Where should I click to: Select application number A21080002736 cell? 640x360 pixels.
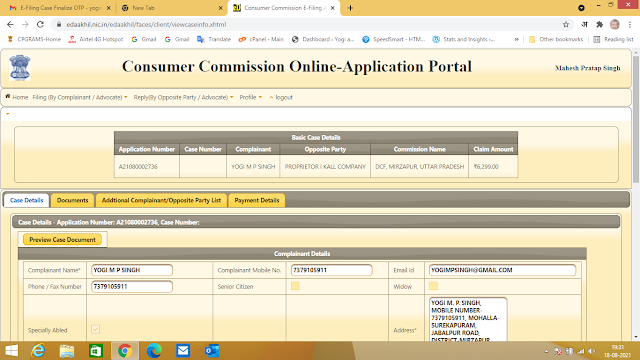click(x=147, y=167)
